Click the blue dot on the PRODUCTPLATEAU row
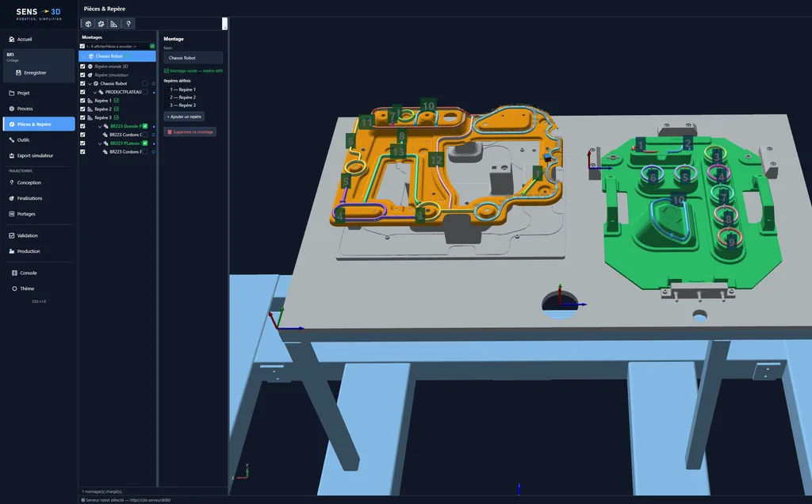Image resolution: width=812 pixels, height=504 pixels. pos(154,92)
